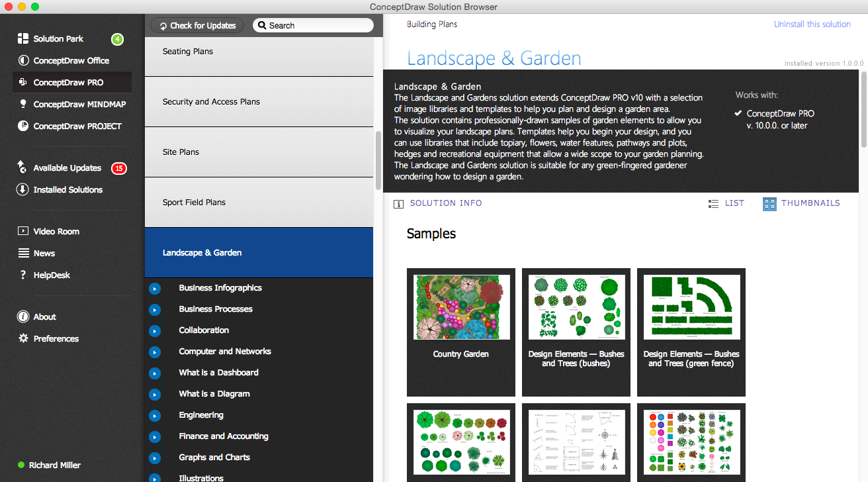Click the green online status dot
Viewport: 868px width, 482px height.
tap(22, 465)
